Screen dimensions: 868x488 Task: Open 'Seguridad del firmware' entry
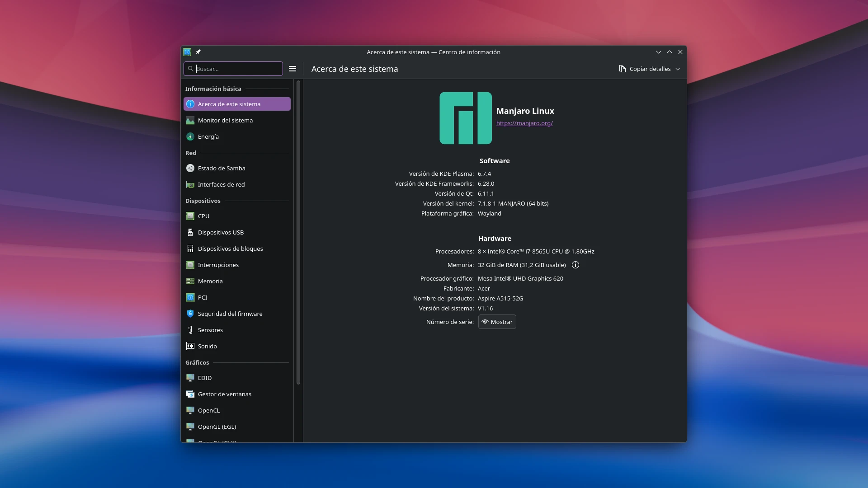point(237,314)
